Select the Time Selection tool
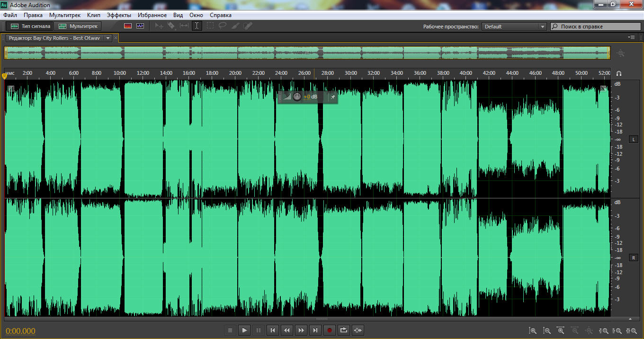The image size is (644, 339). 196,26
